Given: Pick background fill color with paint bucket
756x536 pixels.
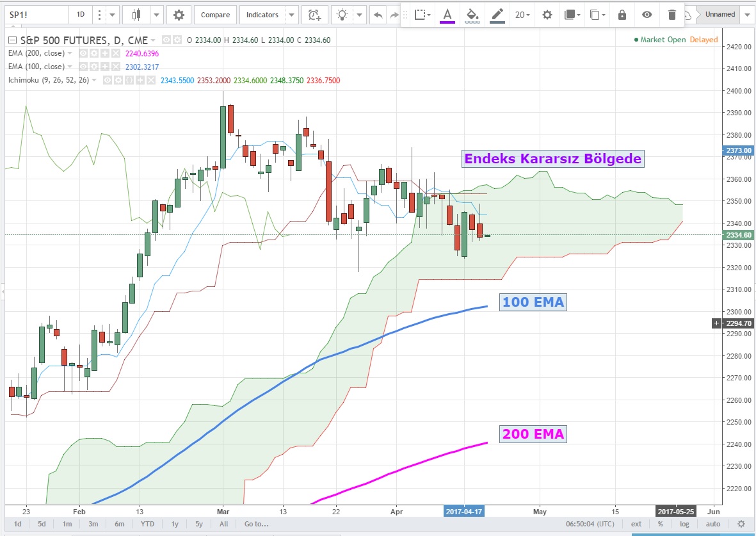Looking at the screenshot, I should click(472, 15).
